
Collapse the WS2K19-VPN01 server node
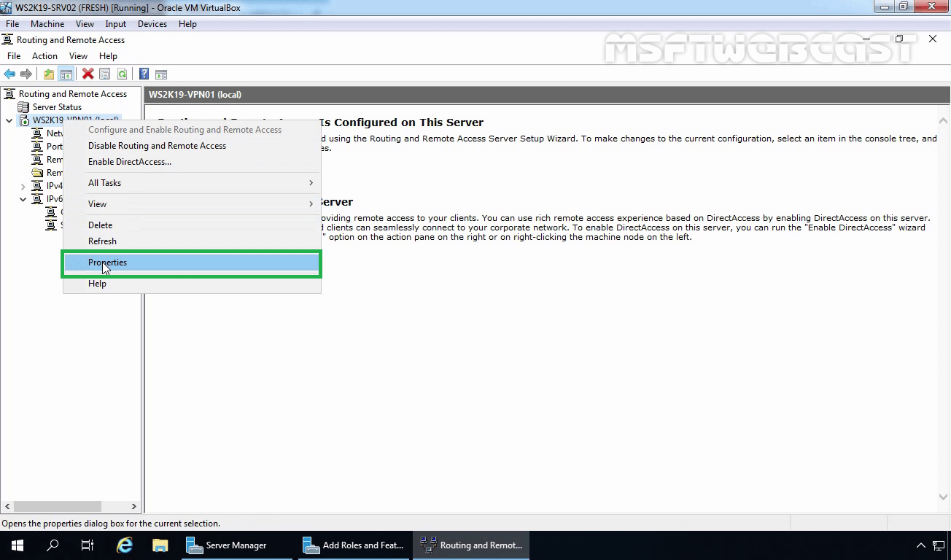pos(9,120)
